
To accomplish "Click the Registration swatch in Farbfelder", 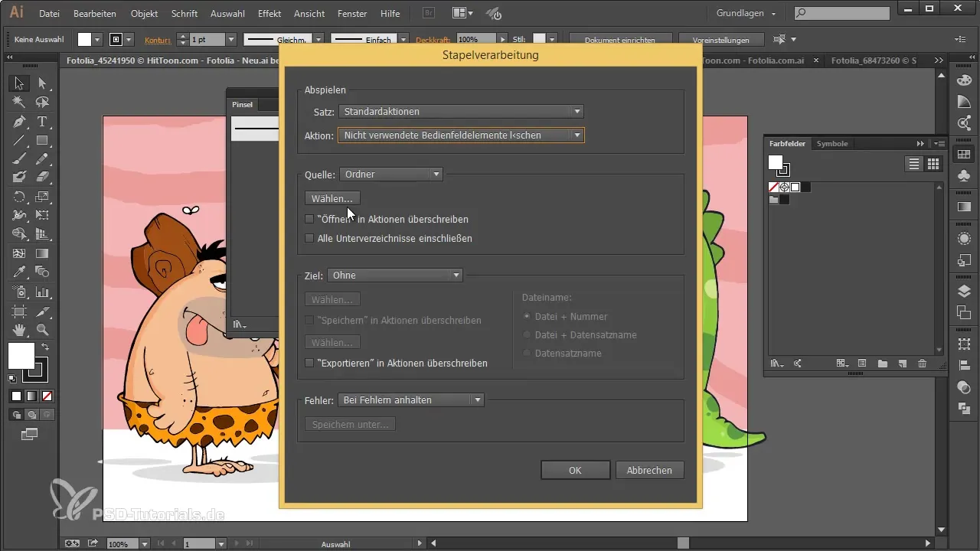I will pos(785,187).
